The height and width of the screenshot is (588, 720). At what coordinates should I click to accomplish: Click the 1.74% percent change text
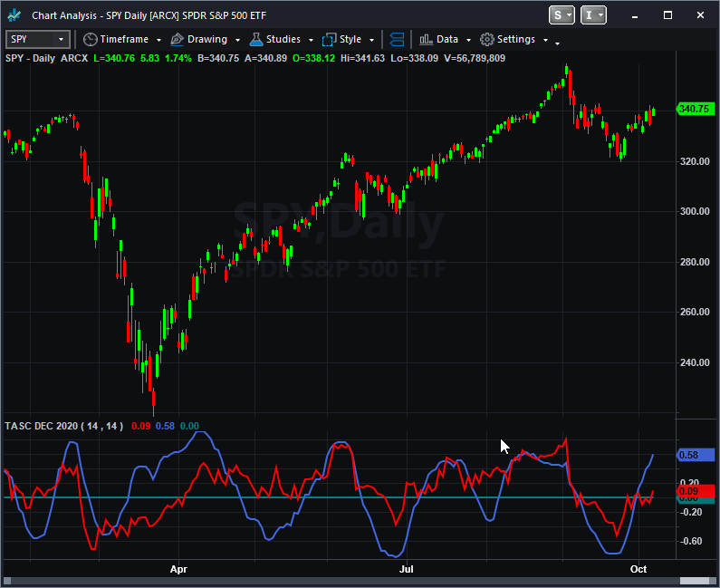tap(178, 58)
